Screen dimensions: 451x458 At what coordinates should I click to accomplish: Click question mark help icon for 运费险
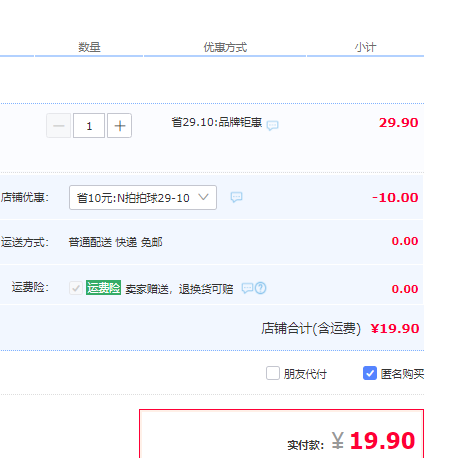tap(261, 288)
